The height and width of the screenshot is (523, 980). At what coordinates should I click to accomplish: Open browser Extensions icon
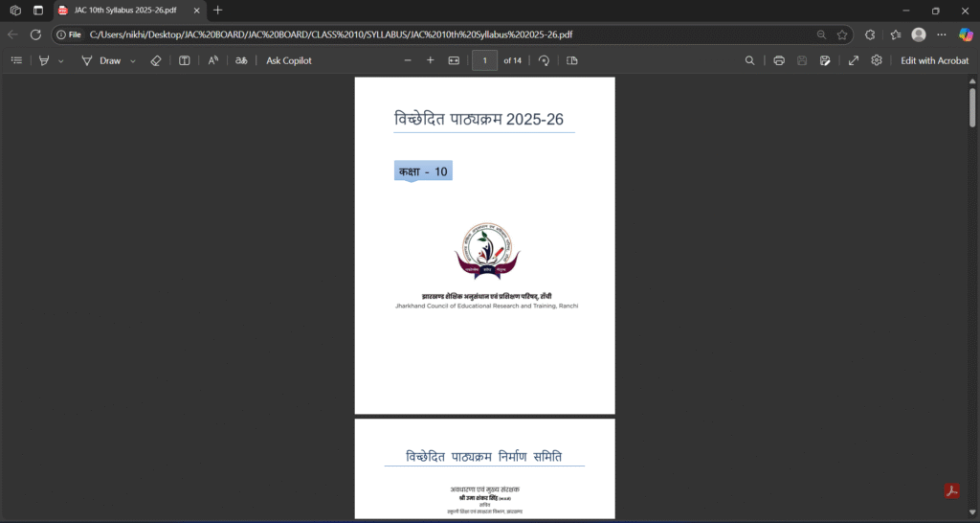point(870,34)
